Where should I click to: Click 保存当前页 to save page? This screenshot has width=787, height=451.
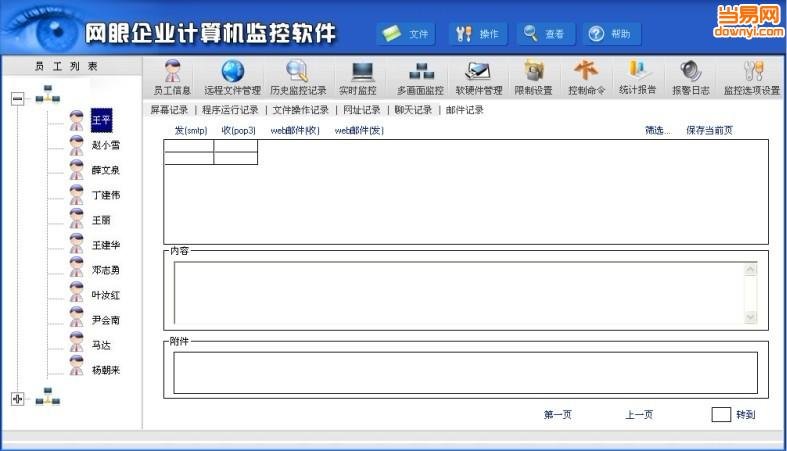(709, 130)
